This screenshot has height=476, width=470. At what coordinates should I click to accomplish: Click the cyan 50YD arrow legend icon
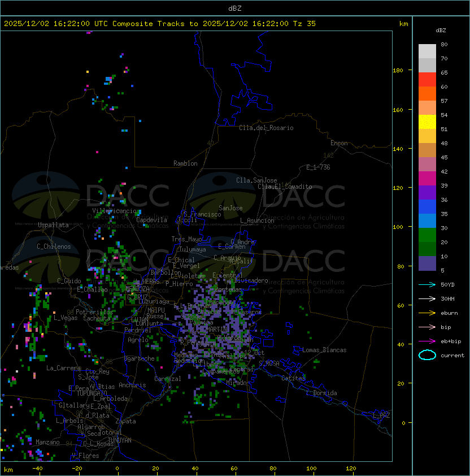pos(427,285)
